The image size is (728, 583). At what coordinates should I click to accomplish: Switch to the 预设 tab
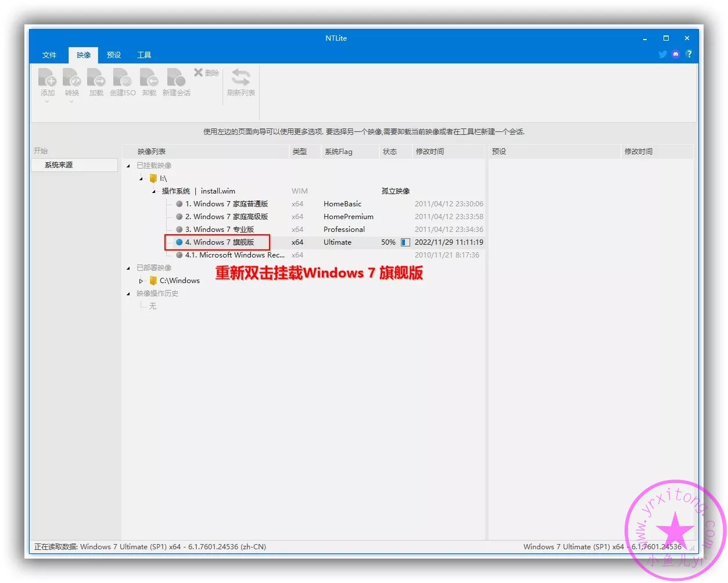pos(114,55)
